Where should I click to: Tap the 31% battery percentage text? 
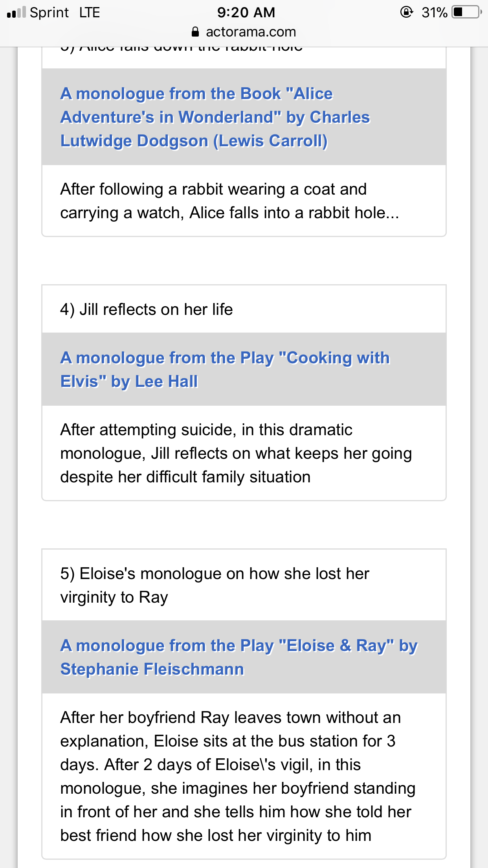[x=434, y=13]
